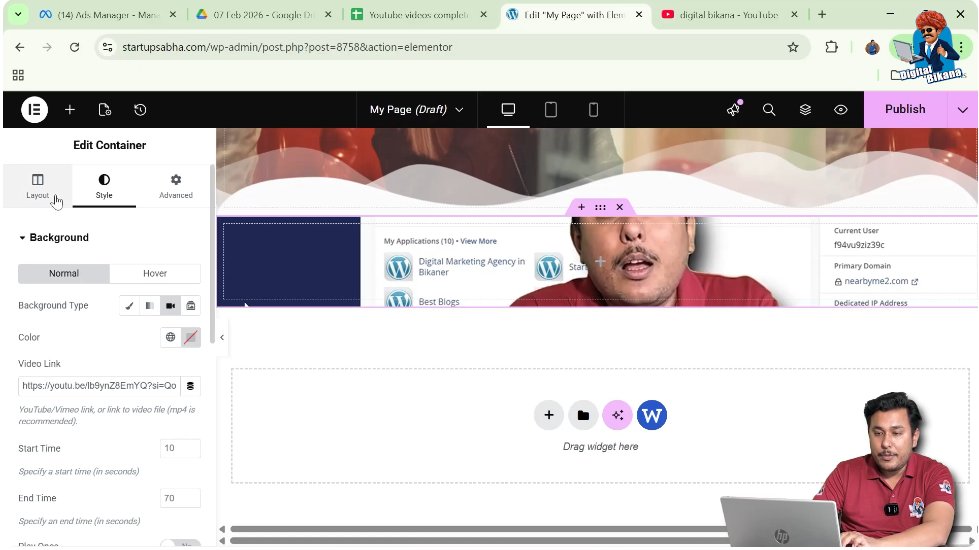This screenshot has height=550, width=979.
Task: Open the Elementor logo menu
Action: pos(34,110)
